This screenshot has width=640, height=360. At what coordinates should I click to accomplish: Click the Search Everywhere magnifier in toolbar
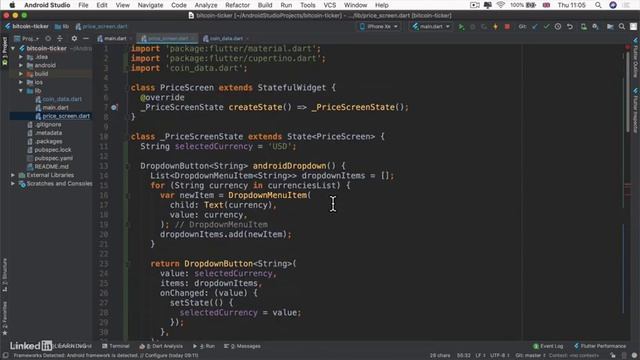click(622, 27)
